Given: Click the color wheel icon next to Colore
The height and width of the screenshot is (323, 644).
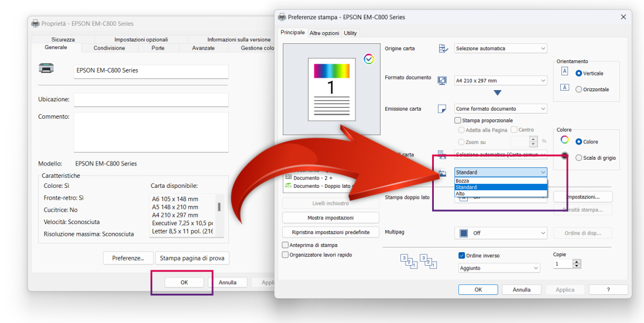Looking at the screenshot, I should [565, 140].
